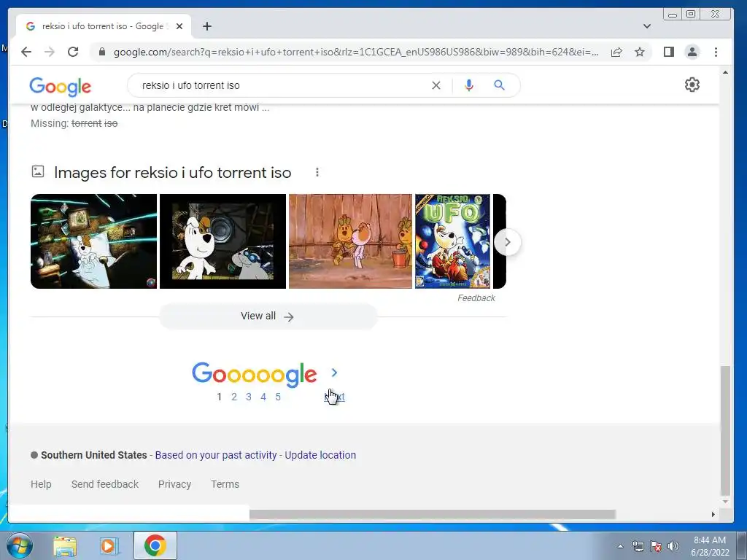The width and height of the screenshot is (747, 560).
Task: Open the Chrome three-dot menu
Action: 716,52
